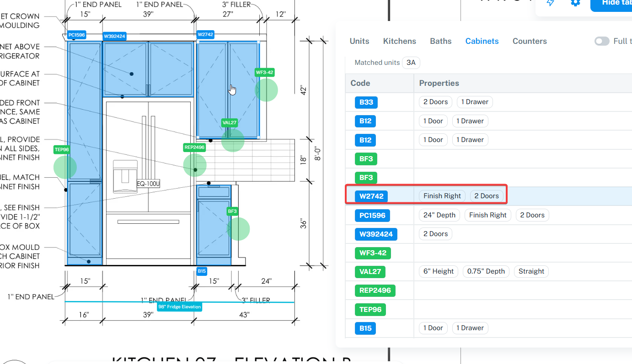Click the Straight property chip

531,271
